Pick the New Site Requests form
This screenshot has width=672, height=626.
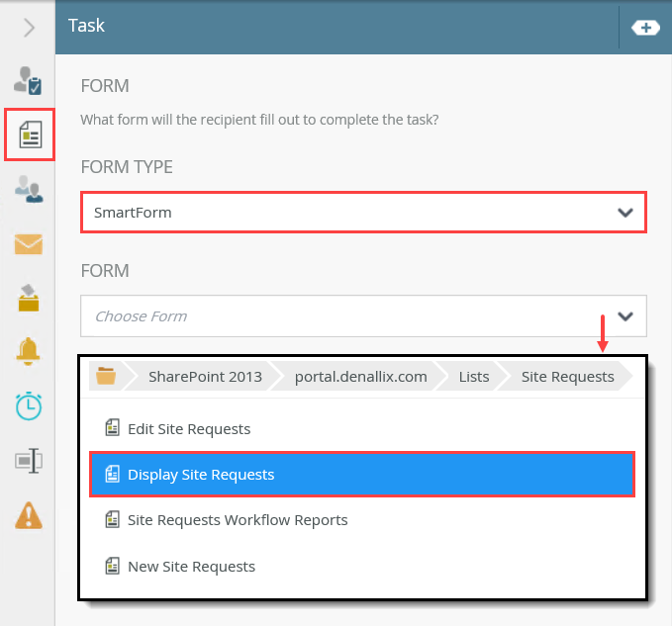[x=362, y=566]
